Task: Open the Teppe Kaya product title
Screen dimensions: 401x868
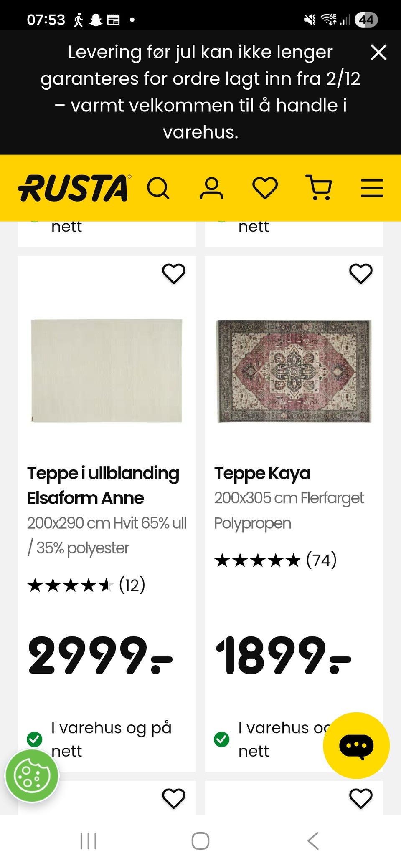Action: click(x=262, y=473)
